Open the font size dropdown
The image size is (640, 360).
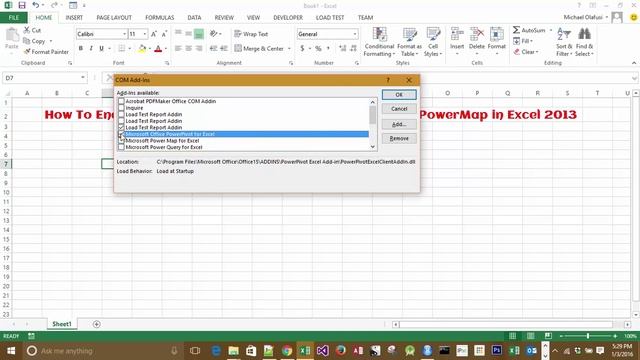(x=144, y=34)
